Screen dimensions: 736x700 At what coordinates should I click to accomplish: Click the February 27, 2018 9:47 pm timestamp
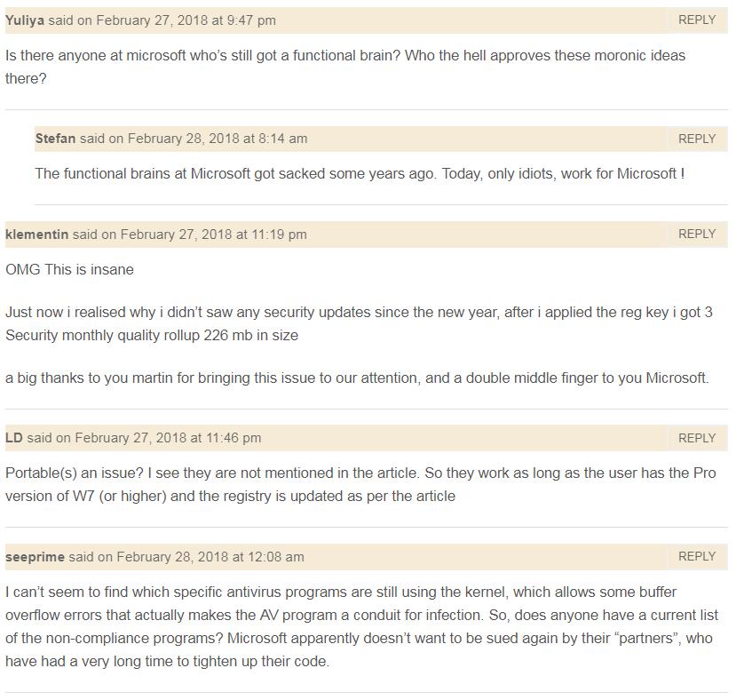click(x=186, y=20)
